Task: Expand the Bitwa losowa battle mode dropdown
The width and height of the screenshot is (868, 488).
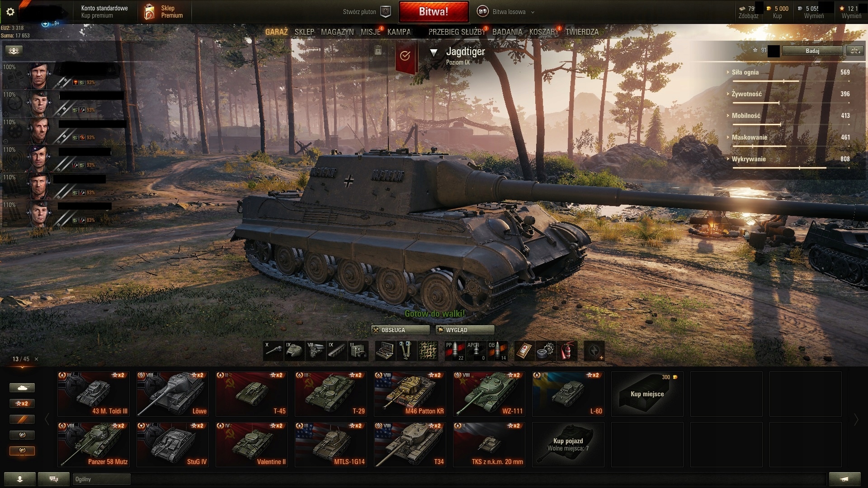Action: coord(533,12)
